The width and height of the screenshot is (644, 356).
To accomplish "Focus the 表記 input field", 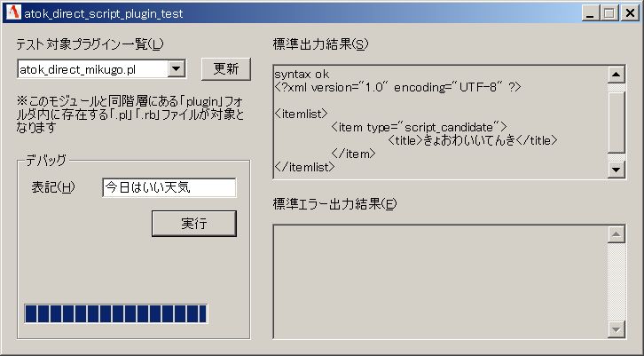I will (x=169, y=187).
